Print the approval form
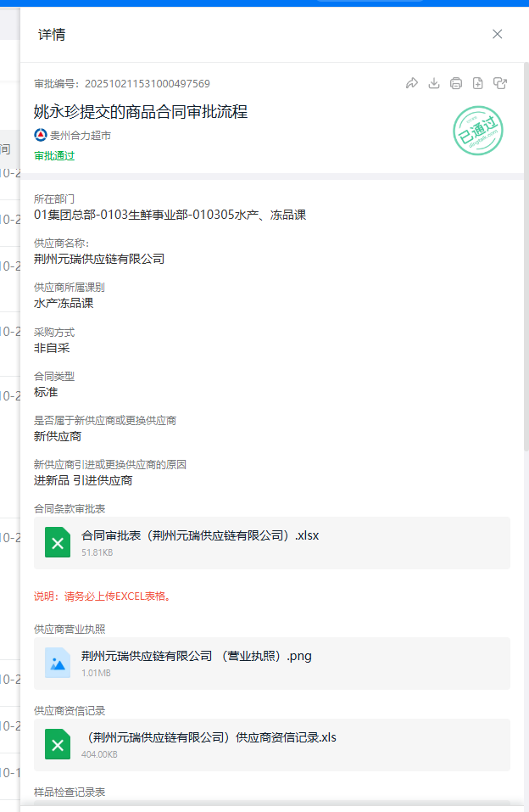Viewport: 529px width, 812px height. (x=456, y=83)
